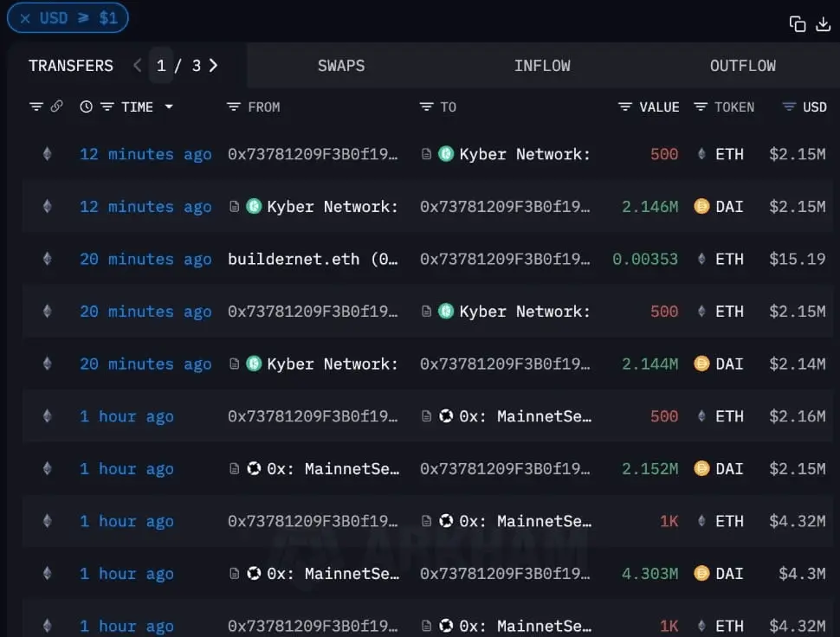
Task: Open buildernet.eth sender address
Action: [313, 259]
